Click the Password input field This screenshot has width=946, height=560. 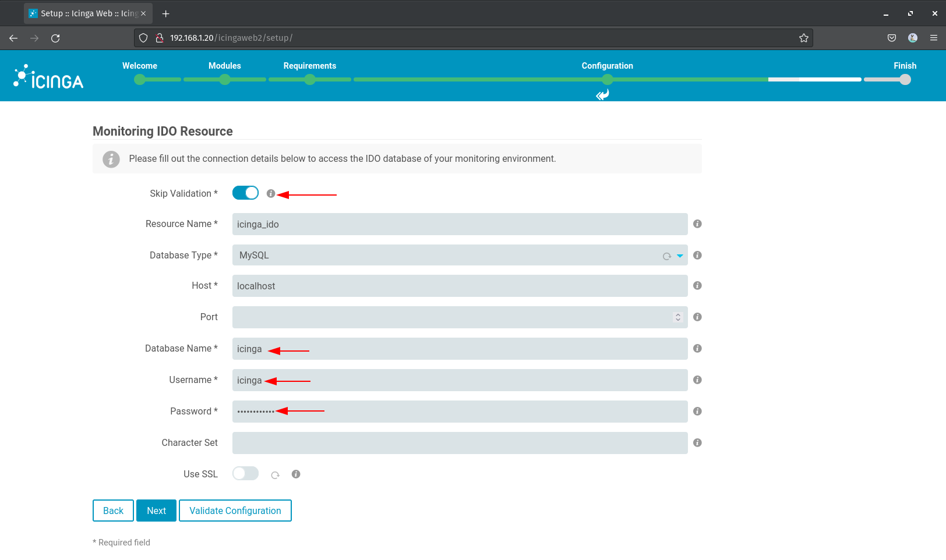point(460,412)
